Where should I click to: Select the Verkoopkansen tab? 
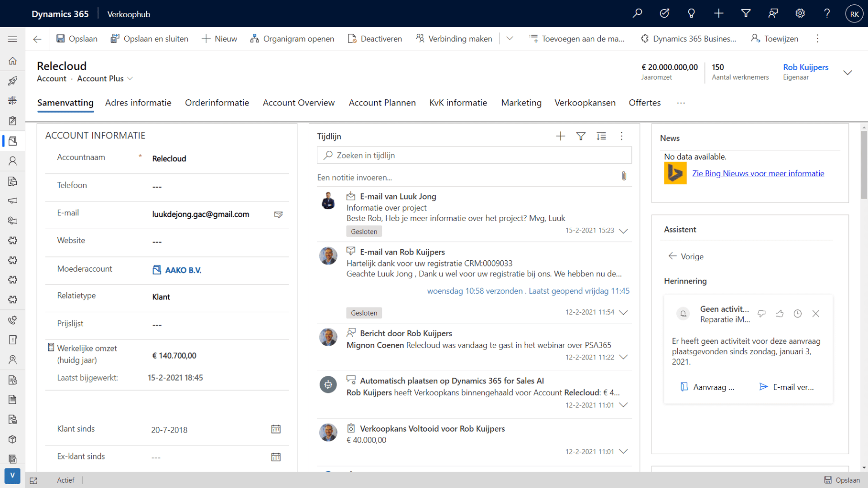pyautogui.click(x=585, y=103)
